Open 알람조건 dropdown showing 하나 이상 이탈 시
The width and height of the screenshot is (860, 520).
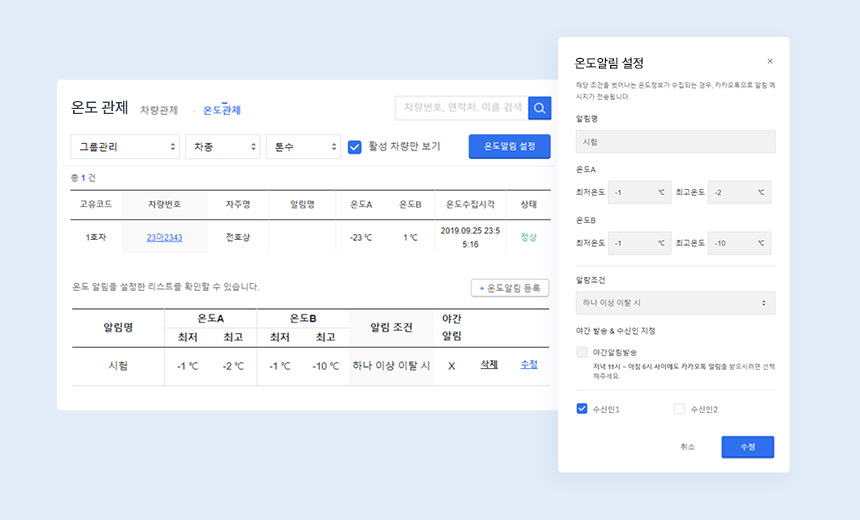tap(675, 303)
